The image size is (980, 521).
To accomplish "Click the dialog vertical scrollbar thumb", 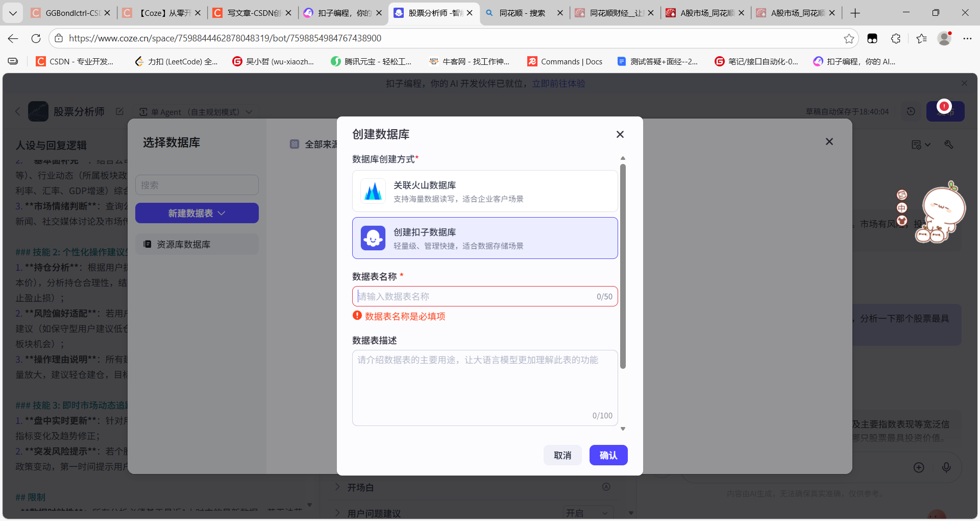I will (623, 266).
